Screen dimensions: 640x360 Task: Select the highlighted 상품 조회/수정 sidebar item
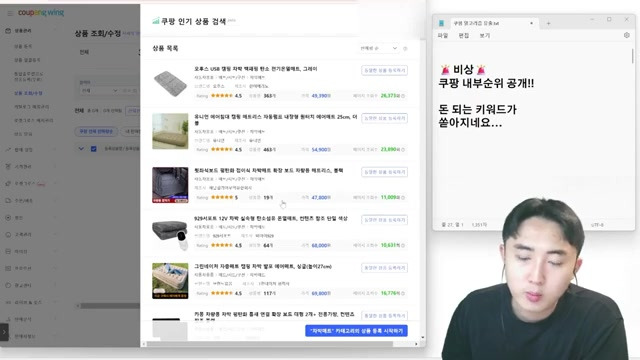28,93
